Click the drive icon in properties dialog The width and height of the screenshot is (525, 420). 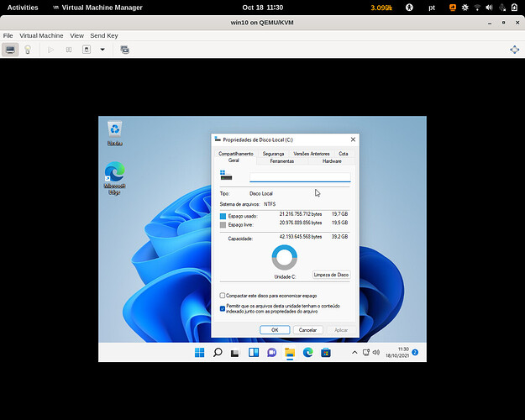[x=226, y=176]
